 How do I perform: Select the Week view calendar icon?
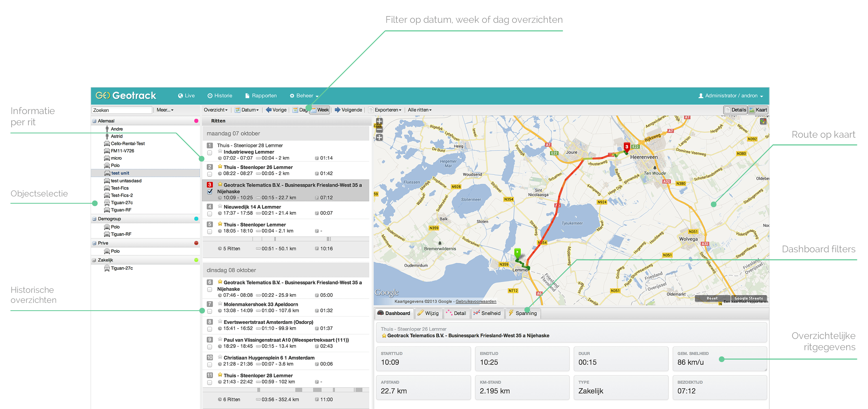[314, 110]
